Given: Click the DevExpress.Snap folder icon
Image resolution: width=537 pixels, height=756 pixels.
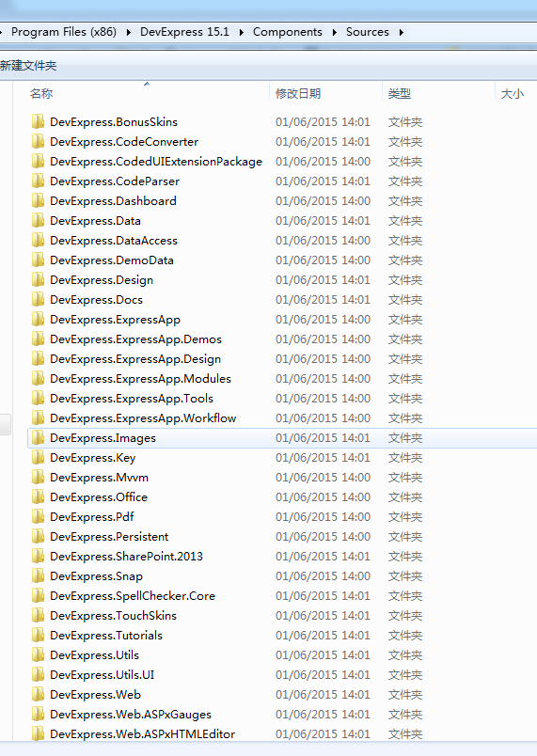Looking at the screenshot, I should 38,576.
